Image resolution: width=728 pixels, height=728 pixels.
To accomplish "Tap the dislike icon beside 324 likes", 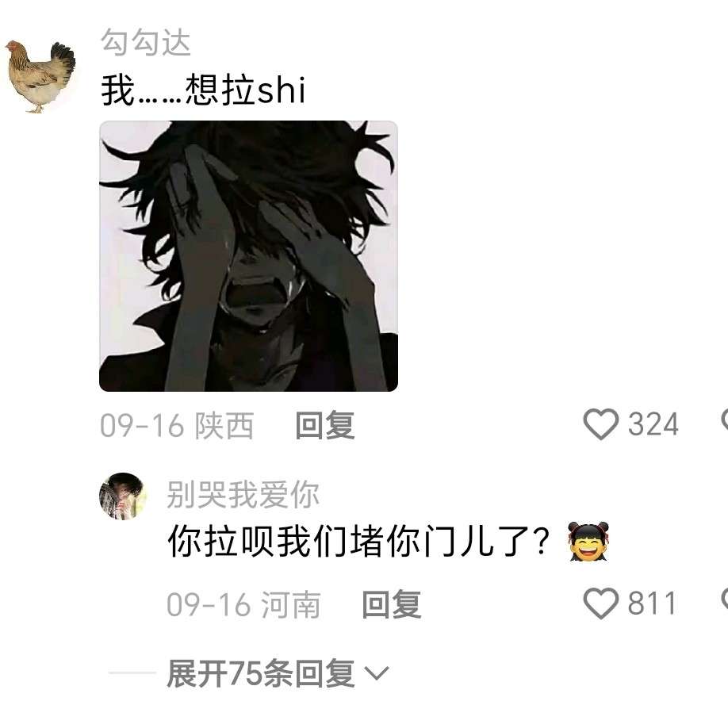I will (724, 420).
